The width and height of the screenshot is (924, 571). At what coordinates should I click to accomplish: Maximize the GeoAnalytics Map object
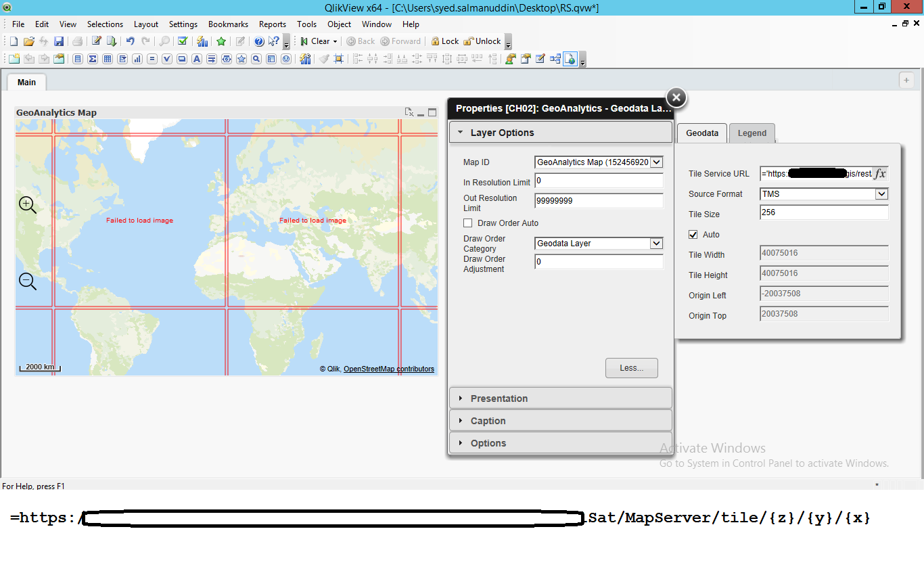(x=432, y=112)
